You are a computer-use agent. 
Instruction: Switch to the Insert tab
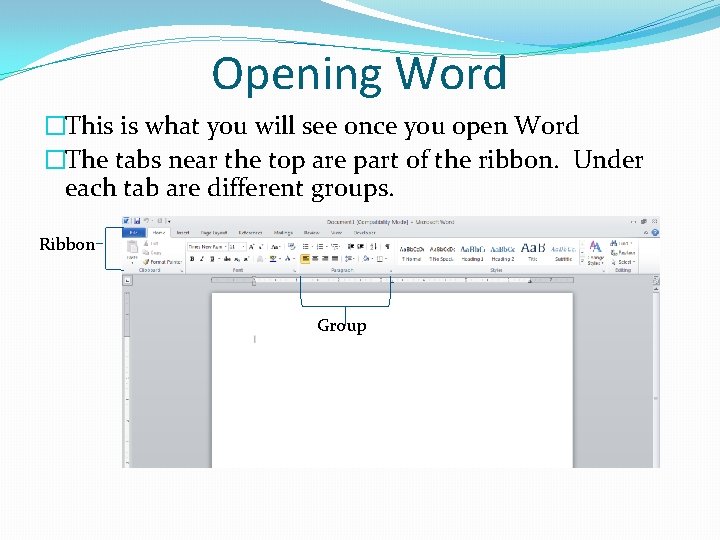click(x=183, y=233)
